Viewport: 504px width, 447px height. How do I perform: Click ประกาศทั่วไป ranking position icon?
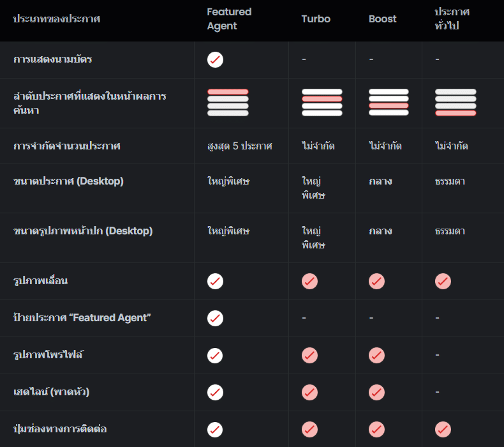tap(456, 103)
